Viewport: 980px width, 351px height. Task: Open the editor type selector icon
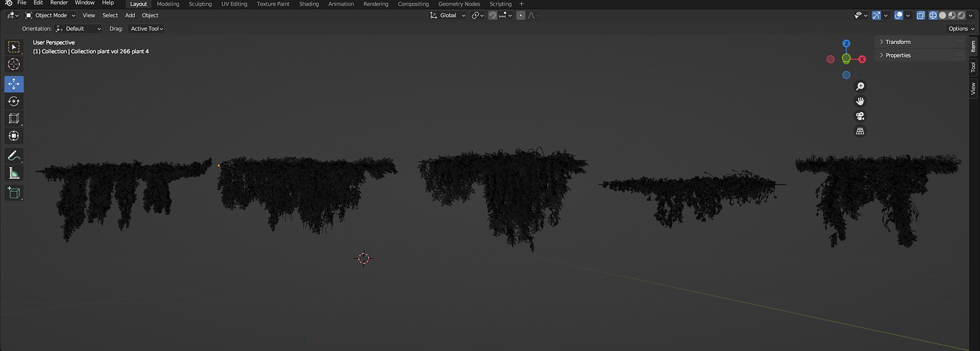tap(13, 15)
